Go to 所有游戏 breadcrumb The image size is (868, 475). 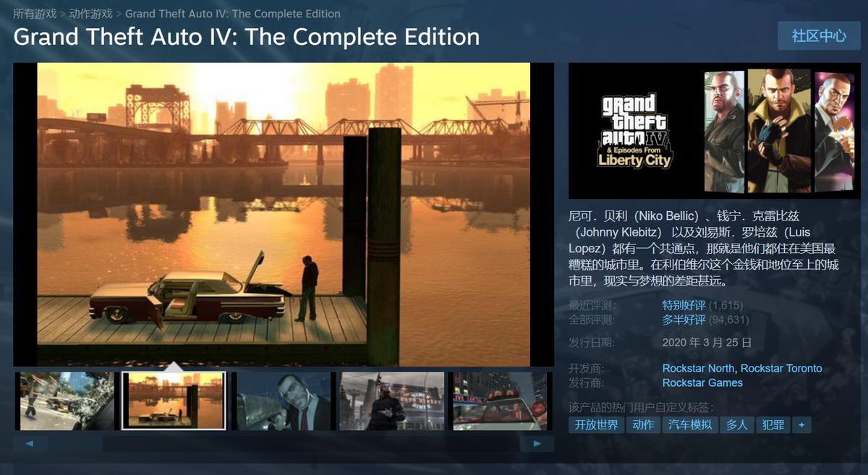point(35,14)
